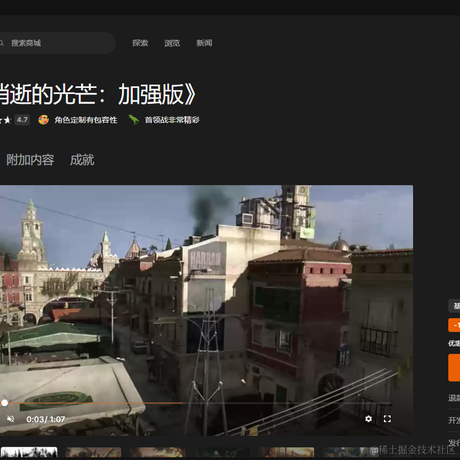Open the 浏览 nav item
The image size is (460, 460).
pos(172,43)
